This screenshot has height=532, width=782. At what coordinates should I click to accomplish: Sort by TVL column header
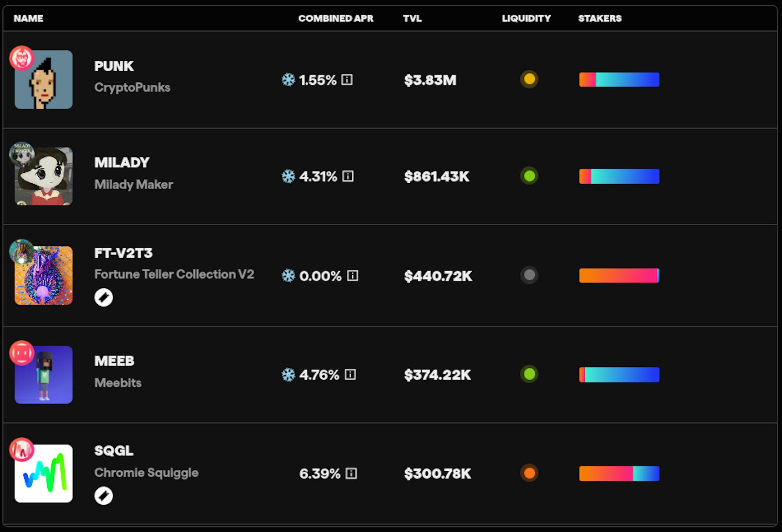[412, 18]
